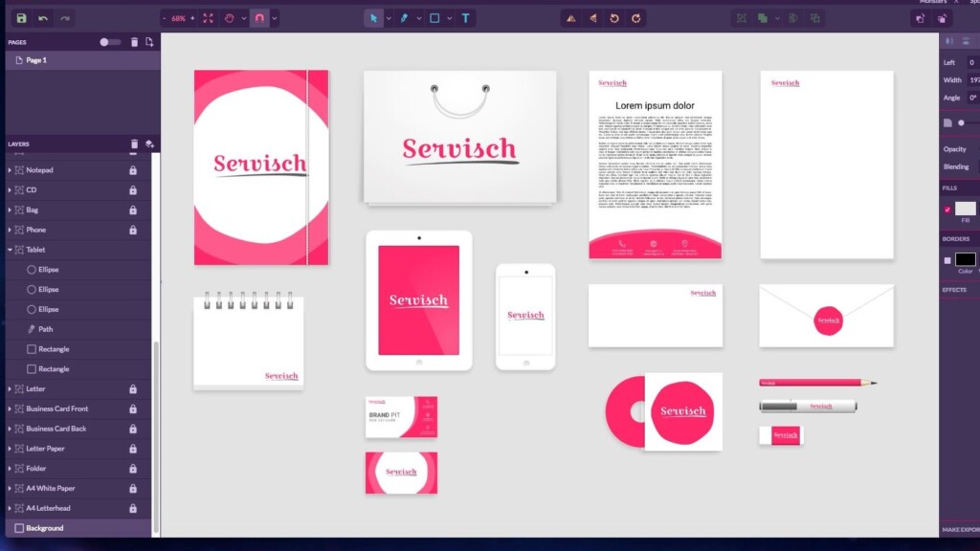The height and width of the screenshot is (551, 980).
Task: Click the send backward arrange icon
Action: pyautogui.click(x=942, y=18)
